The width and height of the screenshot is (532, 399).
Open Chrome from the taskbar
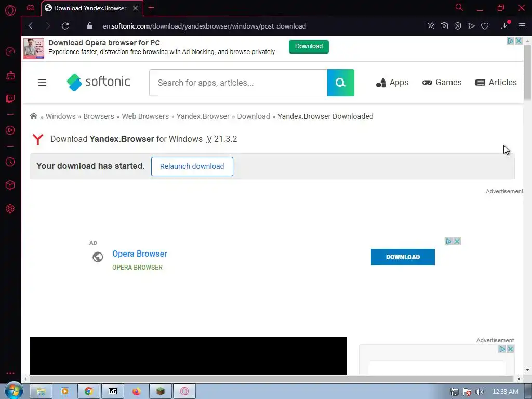(88, 391)
